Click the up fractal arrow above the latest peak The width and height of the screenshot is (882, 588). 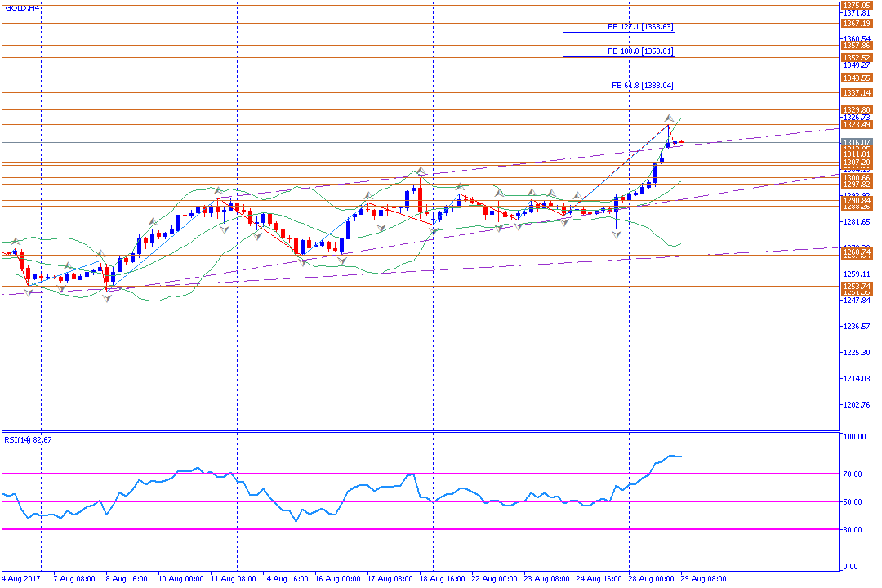[x=668, y=118]
